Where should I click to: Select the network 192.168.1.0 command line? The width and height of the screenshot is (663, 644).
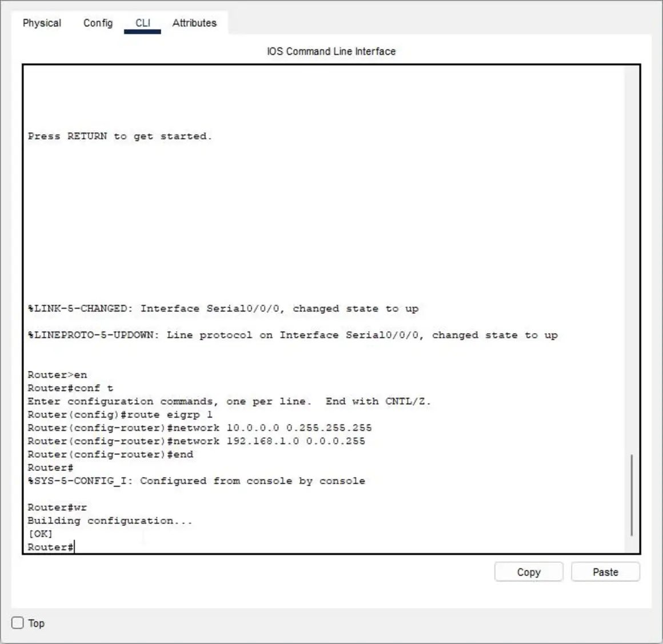click(196, 441)
